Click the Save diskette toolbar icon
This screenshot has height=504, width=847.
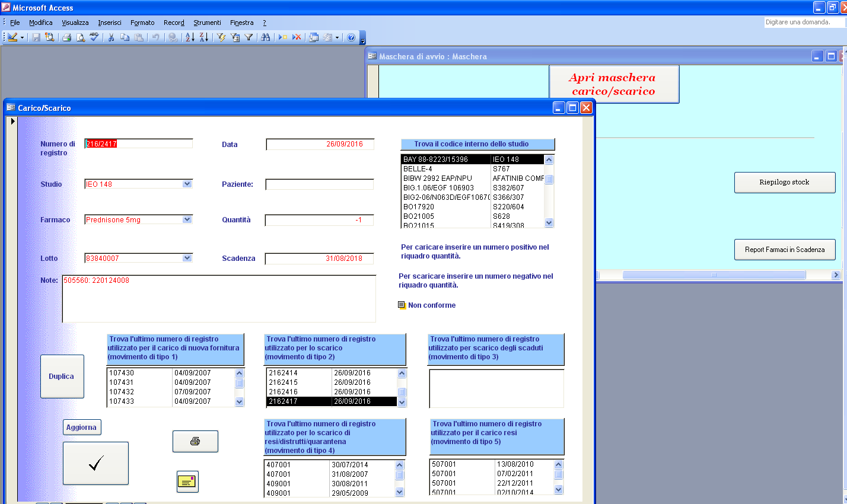(36, 37)
